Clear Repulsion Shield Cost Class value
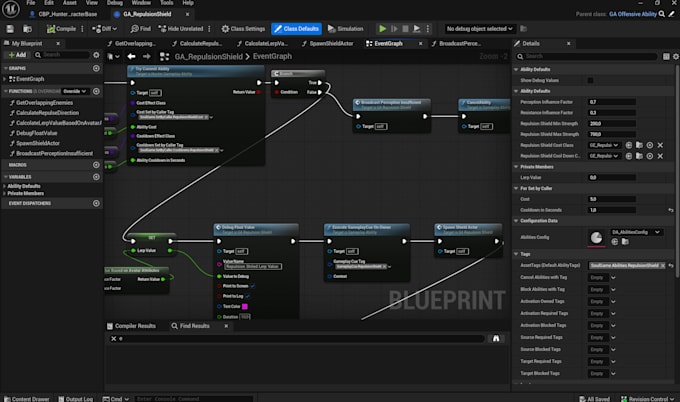Image resolution: width=680 pixels, height=402 pixels. point(660,145)
